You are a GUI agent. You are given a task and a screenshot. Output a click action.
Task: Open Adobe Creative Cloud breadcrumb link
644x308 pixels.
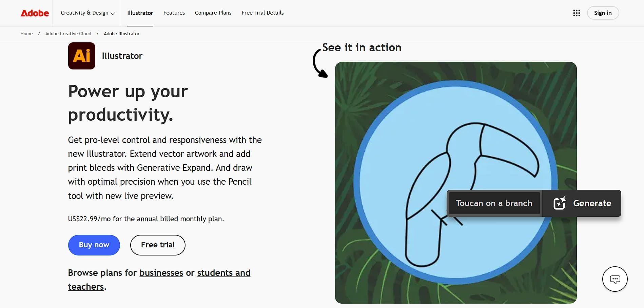pyautogui.click(x=68, y=34)
